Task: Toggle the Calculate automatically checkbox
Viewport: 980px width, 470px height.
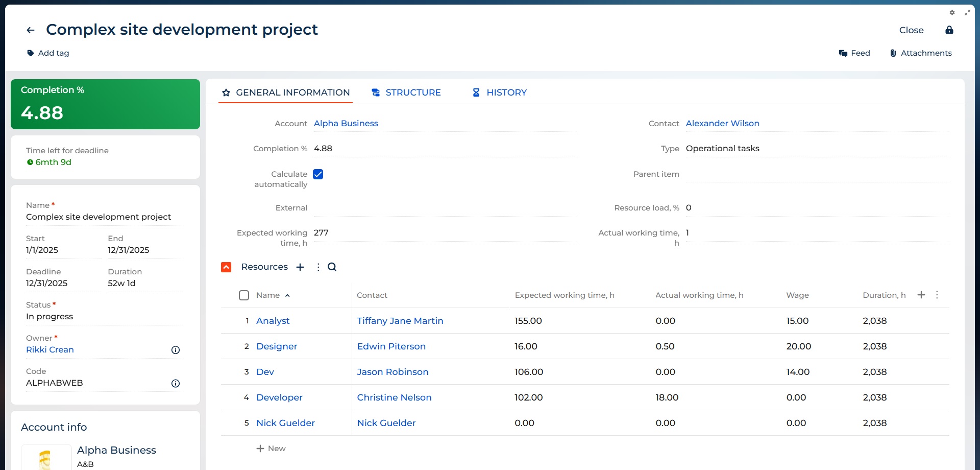Action: [x=318, y=174]
